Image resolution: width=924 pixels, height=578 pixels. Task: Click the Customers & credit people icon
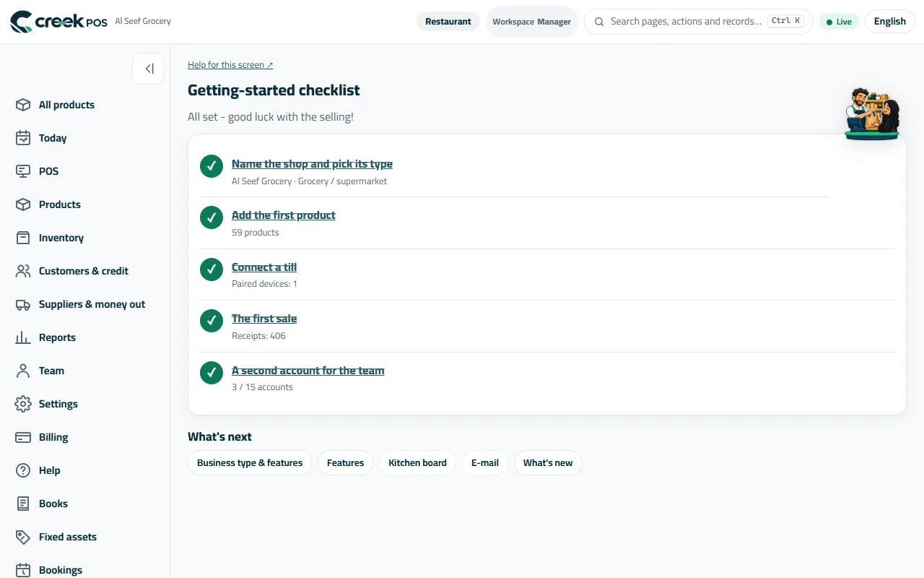23,271
